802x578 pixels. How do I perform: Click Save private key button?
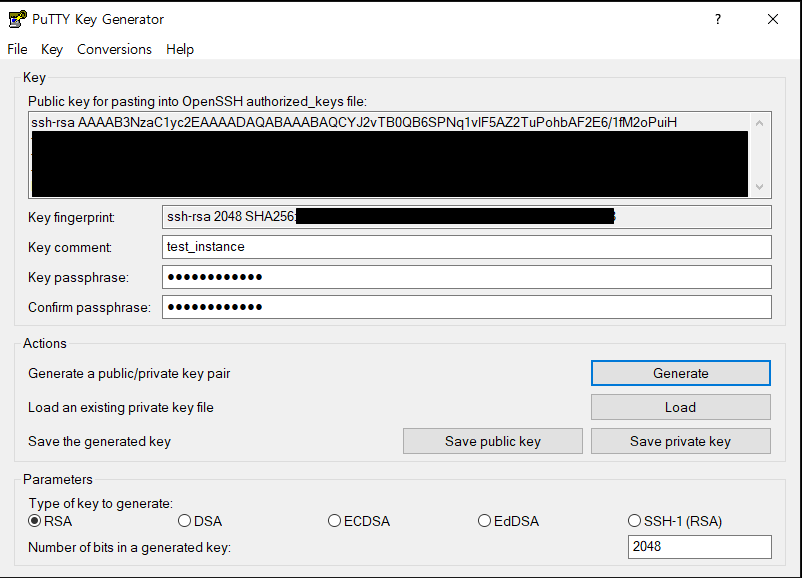click(681, 441)
